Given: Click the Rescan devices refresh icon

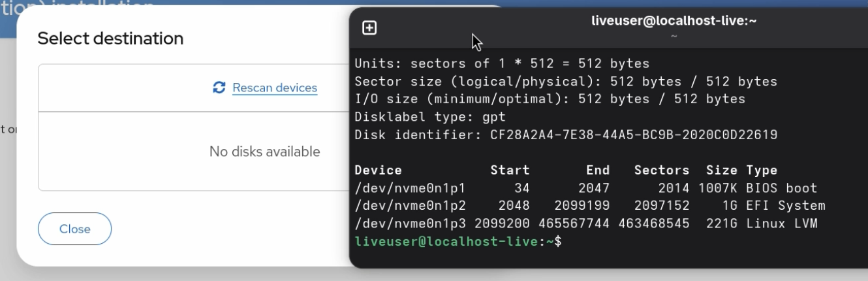Looking at the screenshot, I should click(x=219, y=88).
